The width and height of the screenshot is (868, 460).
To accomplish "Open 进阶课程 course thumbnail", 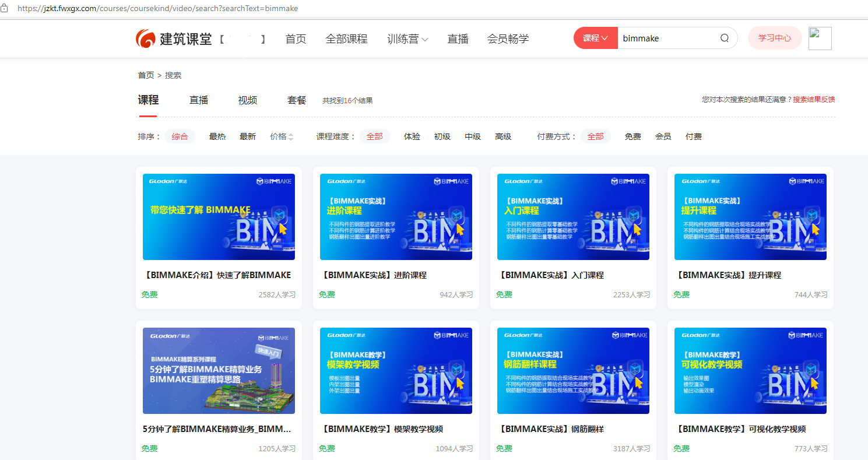I will pos(396,217).
